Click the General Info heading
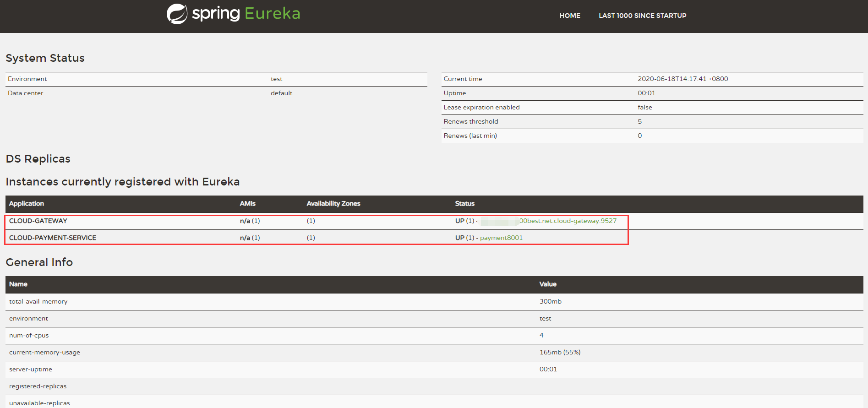Viewport: 868px width, 408px height. [x=39, y=262]
